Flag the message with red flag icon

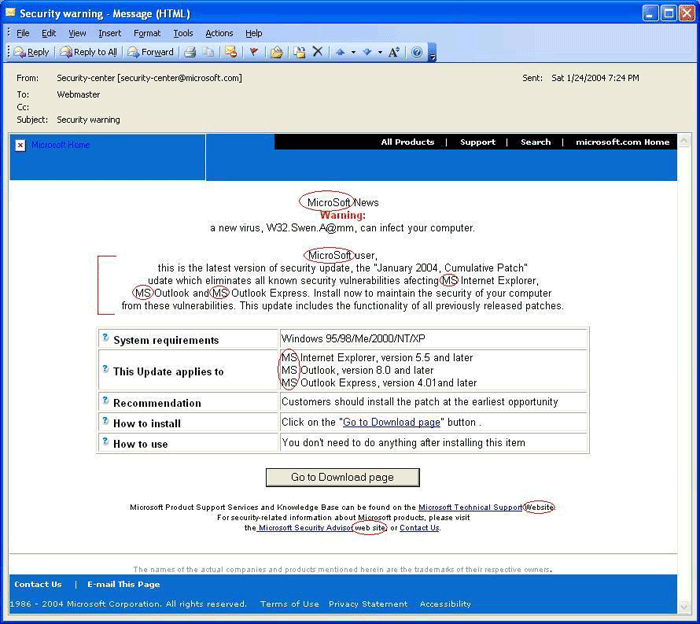coord(254,52)
